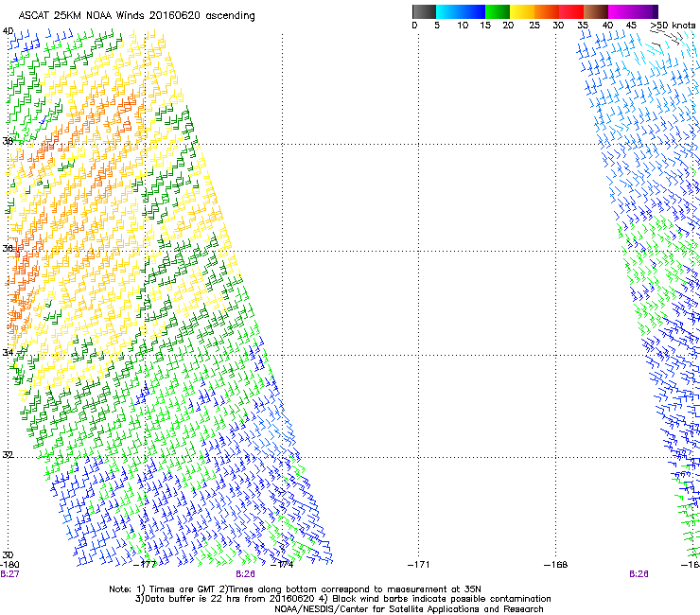The width and height of the screenshot is (700, 615).
Task: Select the cyan-blue 5-15 knots legend swatch
Action: (461, 11)
